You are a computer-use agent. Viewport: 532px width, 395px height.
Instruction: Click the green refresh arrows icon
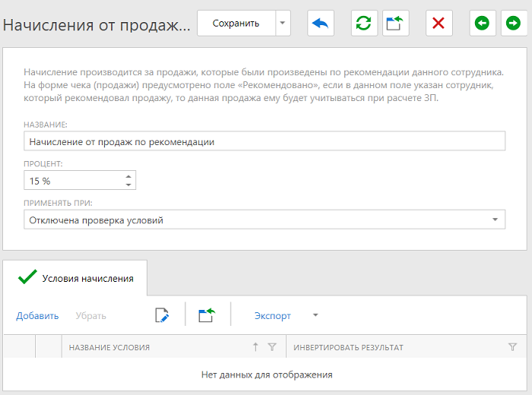pos(364,23)
